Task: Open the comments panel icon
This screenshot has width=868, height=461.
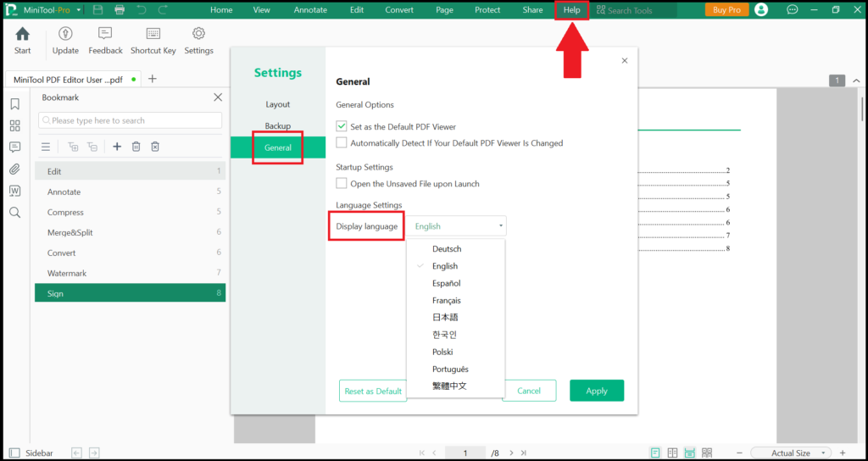Action: (15, 147)
